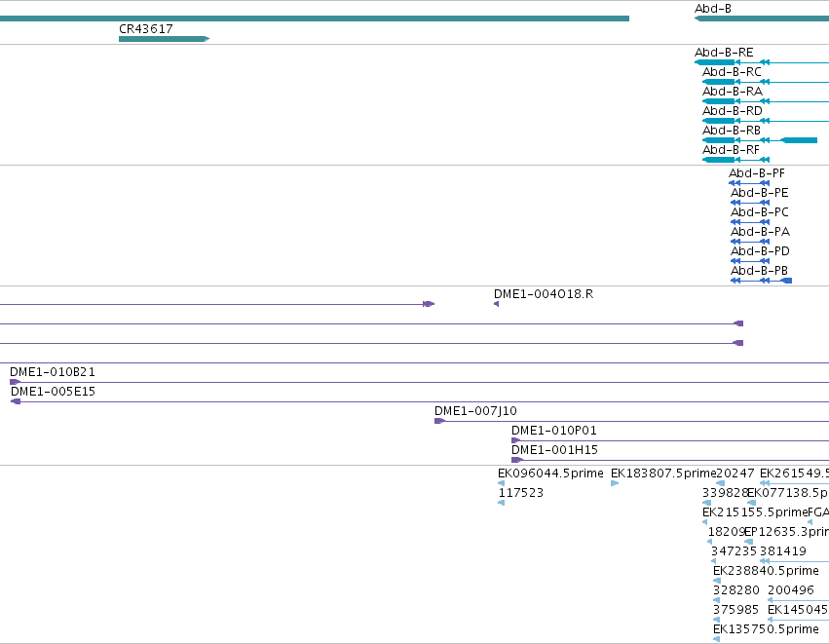Screen dimensions: 829x644
Task: Select the Abd-B-RB transcript label
Action: pos(732,131)
